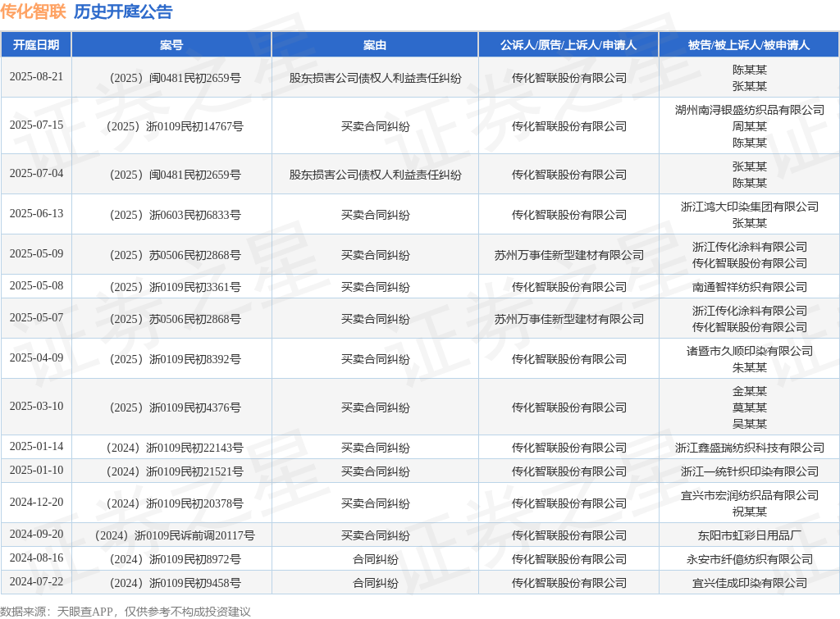Select defendant 东阳市虹彩日用品厂

pos(750,536)
